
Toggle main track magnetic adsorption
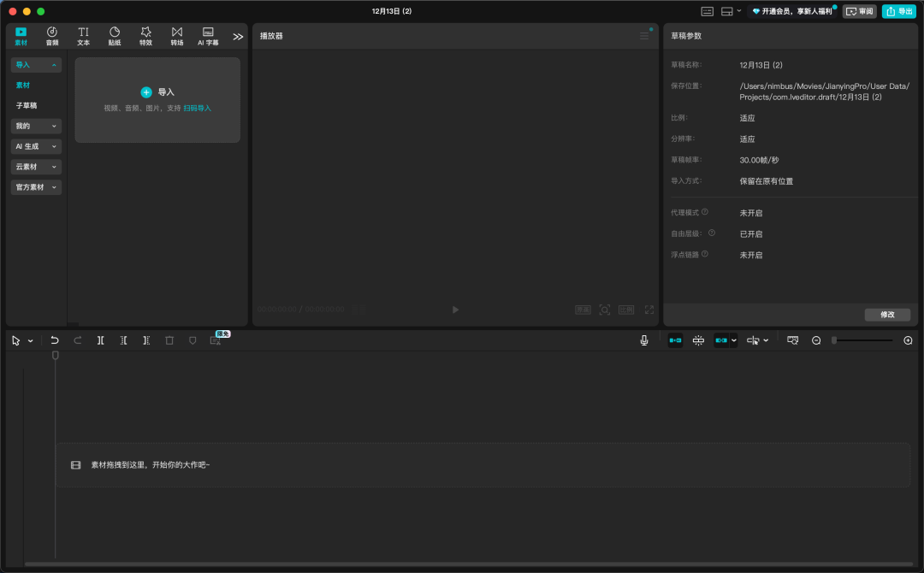pos(675,340)
